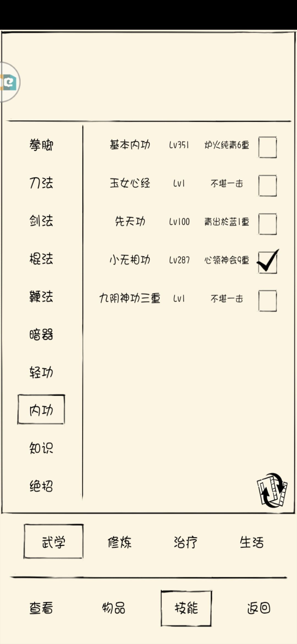Go to the 生活 tab
The width and height of the screenshot is (297, 644).
[x=252, y=542]
